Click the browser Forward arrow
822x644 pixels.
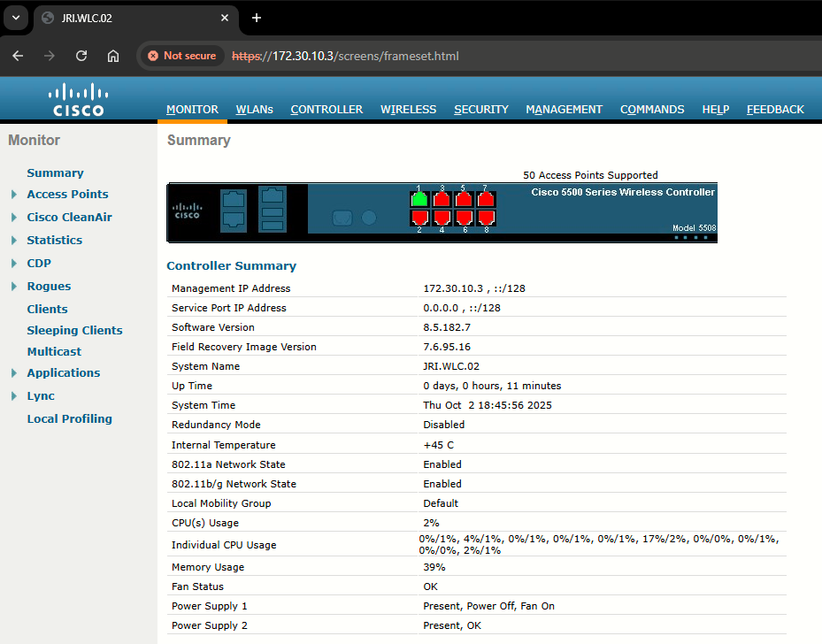coord(50,56)
